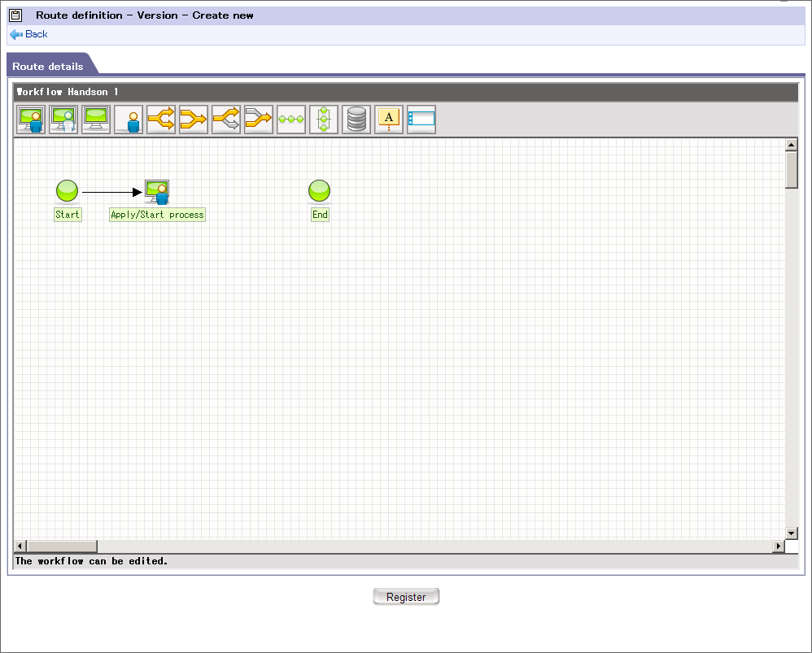Screen dimensions: 812x653
Task: Select the orange split branch start tool
Action: (161, 120)
